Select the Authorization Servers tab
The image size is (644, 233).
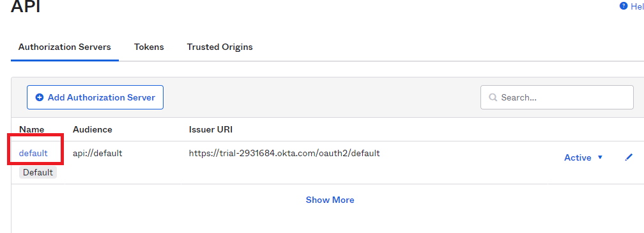[65, 47]
